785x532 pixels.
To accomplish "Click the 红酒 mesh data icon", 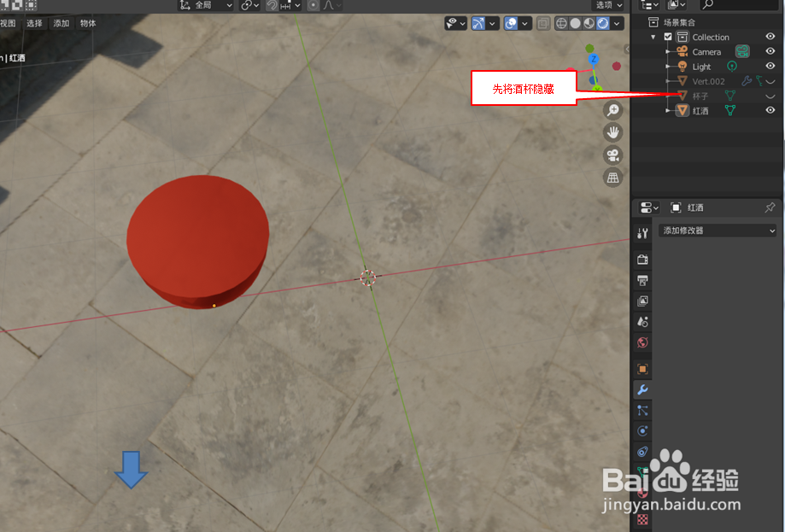I will [730, 110].
